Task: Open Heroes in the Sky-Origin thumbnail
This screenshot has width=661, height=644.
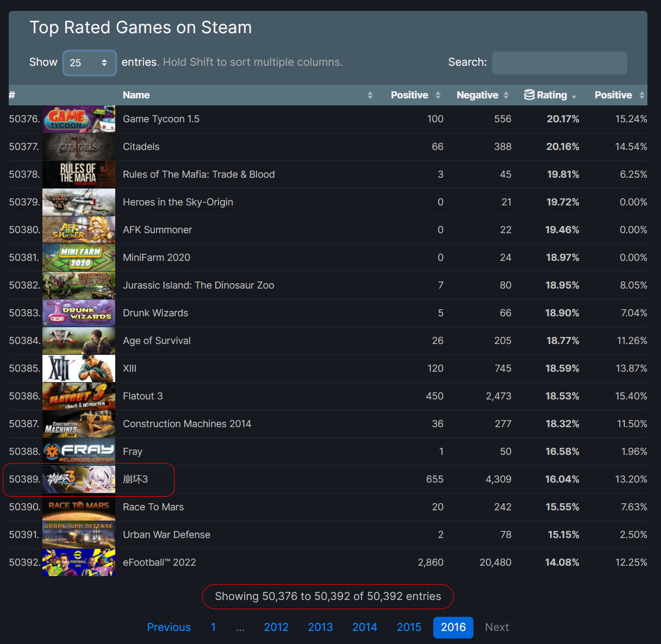Action: pyautogui.click(x=79, y=202)
